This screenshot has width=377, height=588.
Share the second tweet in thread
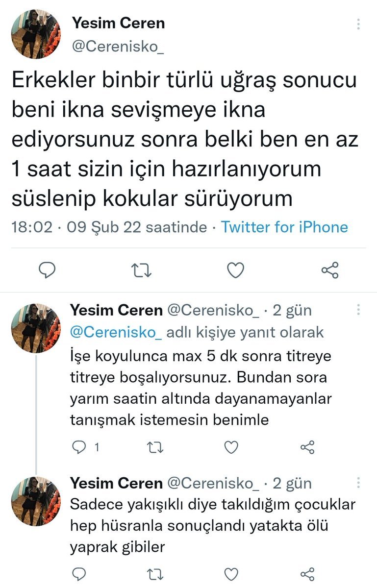(x=307, y=447)
